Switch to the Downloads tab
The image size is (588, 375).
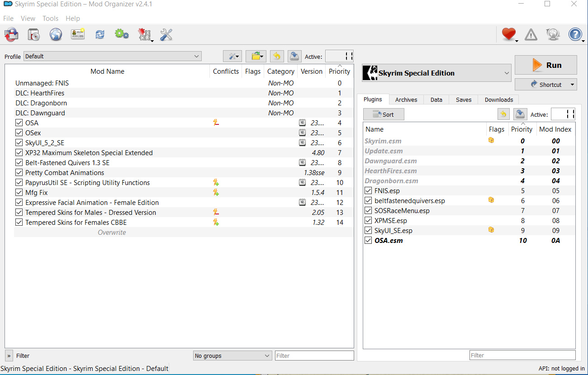click(499, 100)
